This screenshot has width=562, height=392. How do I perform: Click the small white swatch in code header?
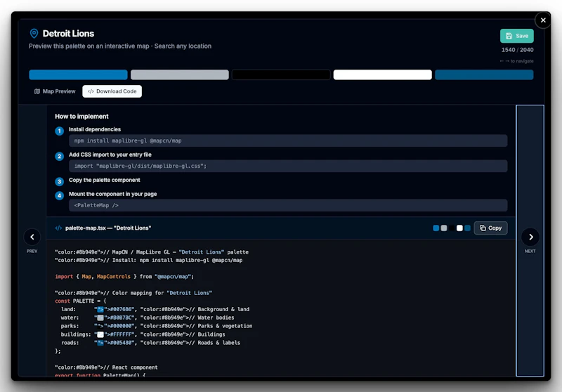click(459, 228)
